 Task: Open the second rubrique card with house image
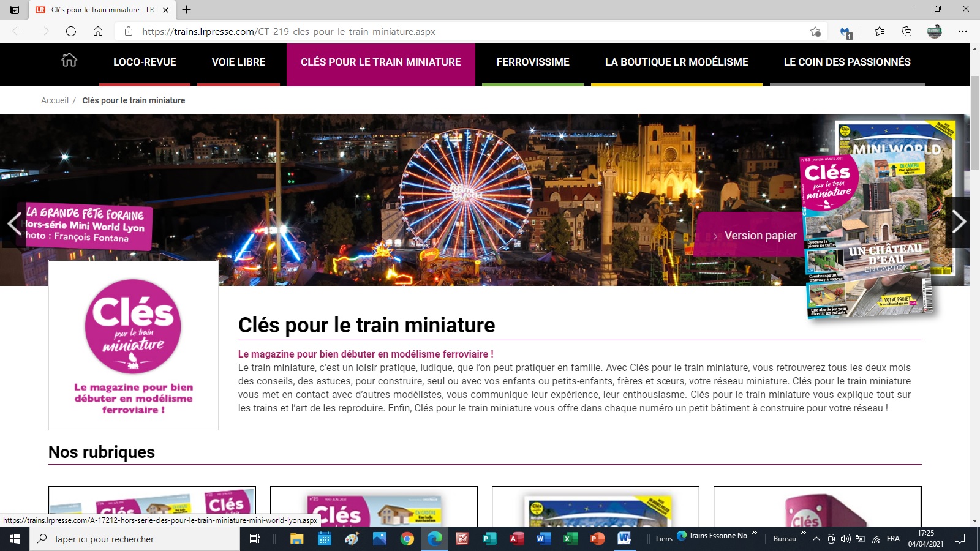pyautogui.click(x=374, y=506)
